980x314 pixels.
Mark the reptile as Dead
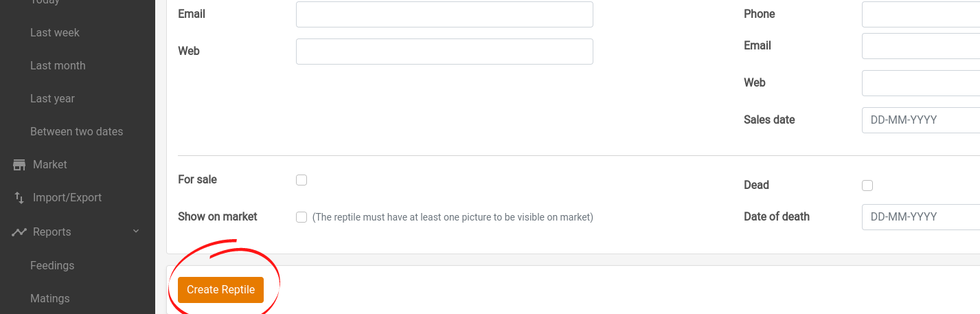(867, 186)
